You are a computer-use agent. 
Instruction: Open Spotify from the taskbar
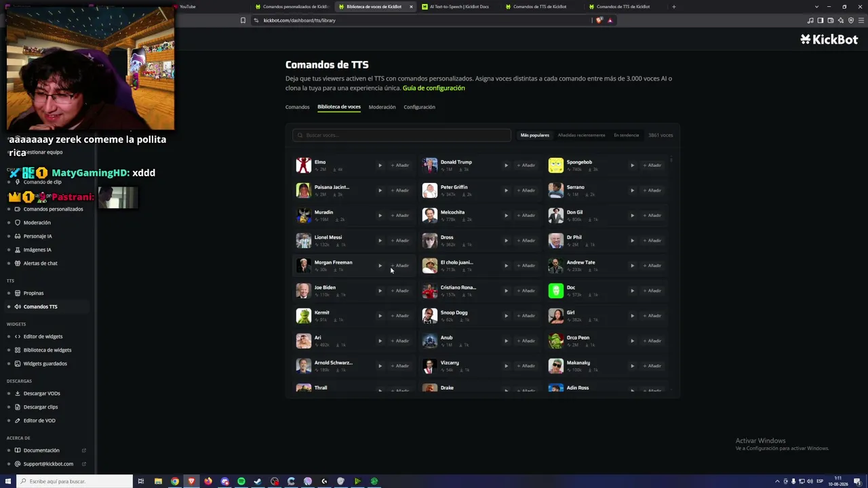tap(241, 481)
